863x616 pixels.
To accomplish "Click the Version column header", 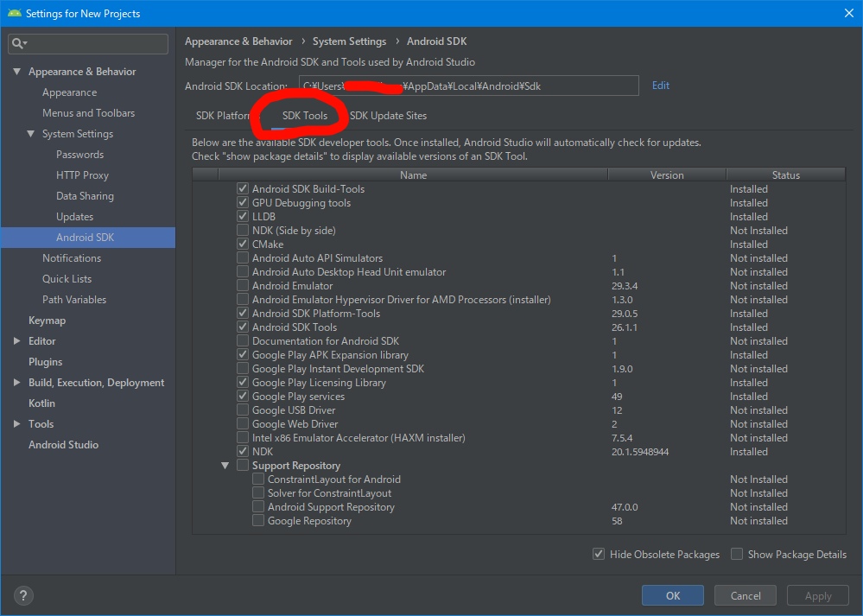I will [667, 175].
